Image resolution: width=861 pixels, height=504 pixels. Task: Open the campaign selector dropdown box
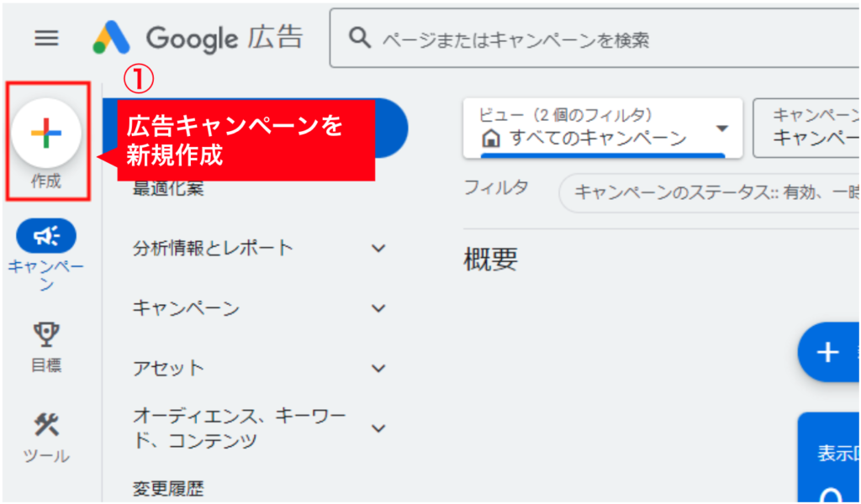pos(807,128)
